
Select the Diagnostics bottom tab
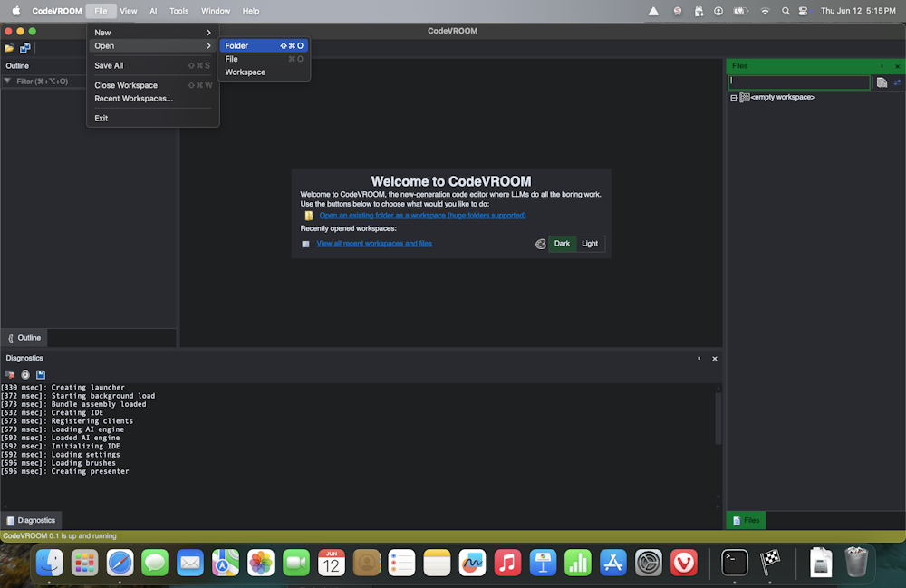click(31, 520)
